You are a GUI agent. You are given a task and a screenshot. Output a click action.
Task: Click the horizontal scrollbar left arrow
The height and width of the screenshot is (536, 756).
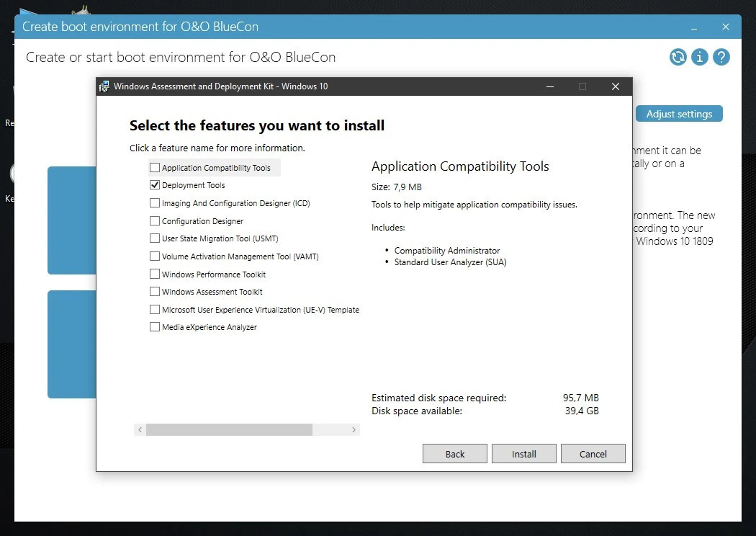140,429
